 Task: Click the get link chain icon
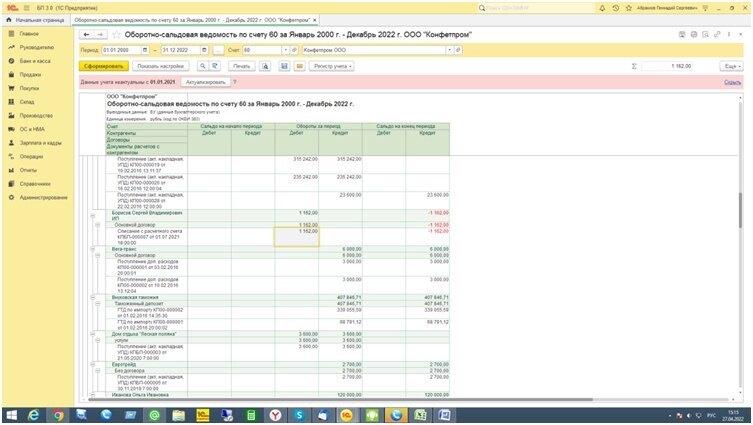[717, 35]
